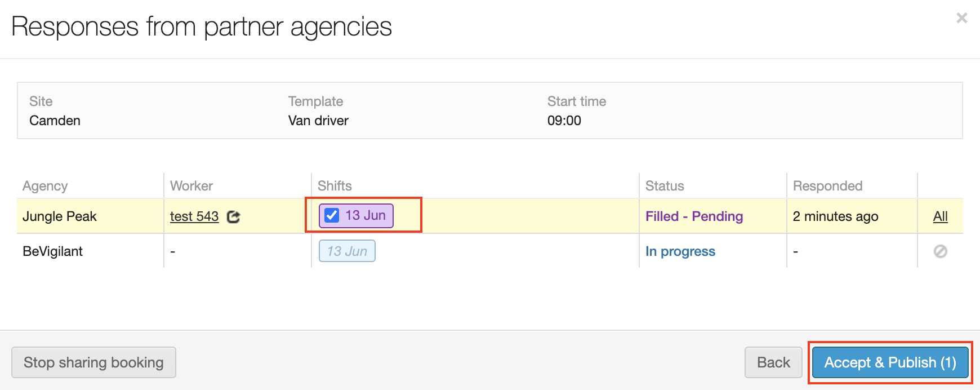The width and height of the screenshot is (980, 390).
Task: Select the BeVigilant agency name
Action: coord(53,251)
